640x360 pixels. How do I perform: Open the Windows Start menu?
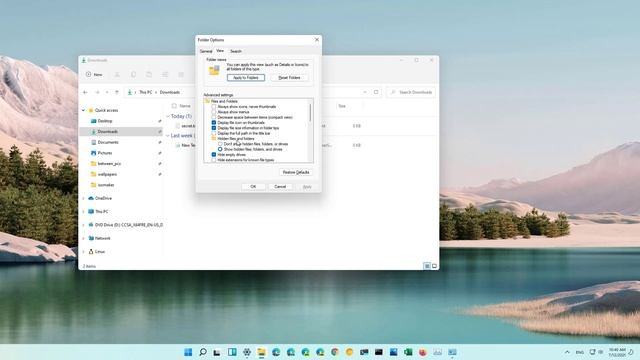188,352
